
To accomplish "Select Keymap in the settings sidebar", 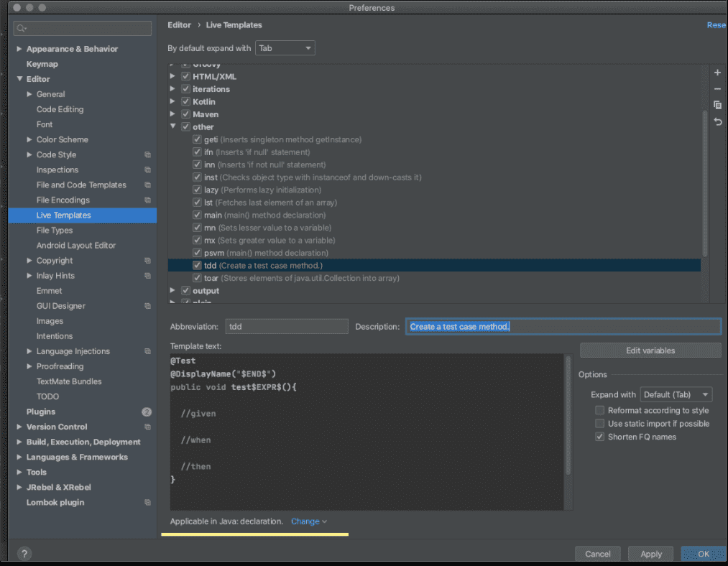I will [42, 64].
